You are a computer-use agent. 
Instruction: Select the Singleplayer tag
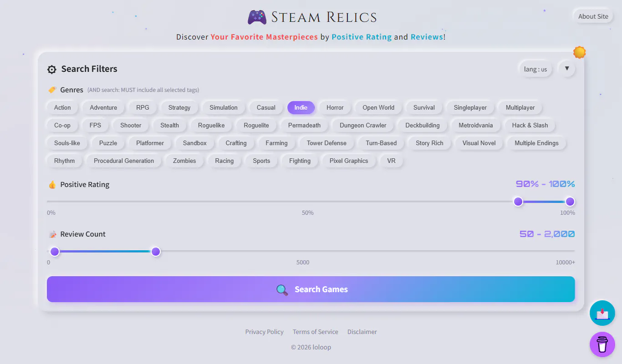point(470,108)
